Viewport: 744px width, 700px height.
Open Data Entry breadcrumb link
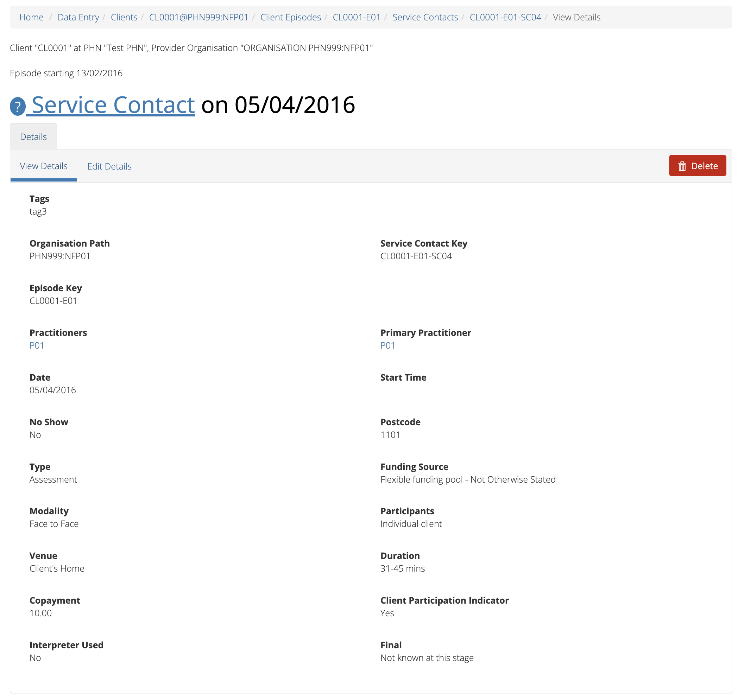78,17
